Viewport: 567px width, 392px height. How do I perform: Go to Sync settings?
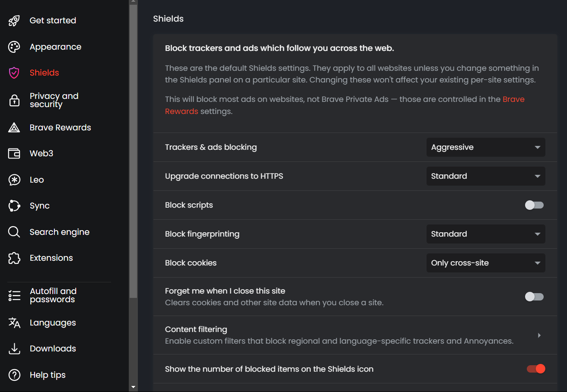click(x=39, y=206)
